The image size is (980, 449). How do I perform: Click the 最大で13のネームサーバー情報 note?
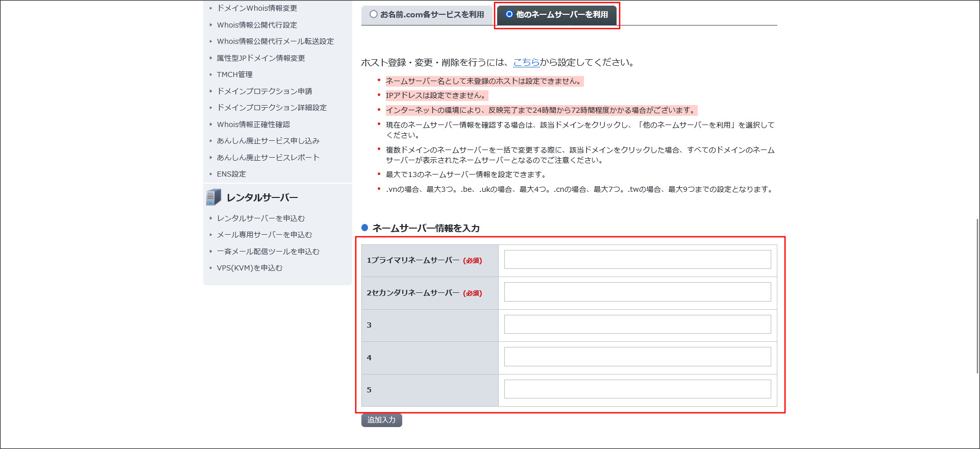tap(467, 174)
